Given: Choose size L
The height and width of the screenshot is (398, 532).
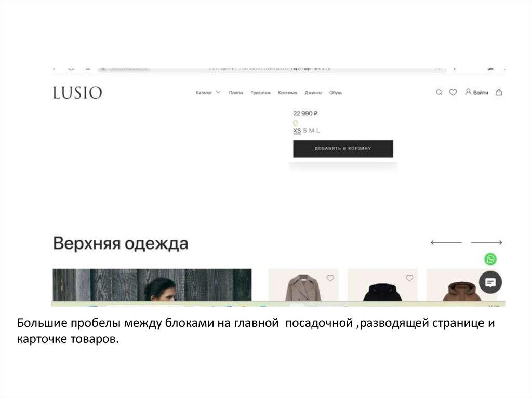Looking at the screenshot, I should click(x=318, y=131).
